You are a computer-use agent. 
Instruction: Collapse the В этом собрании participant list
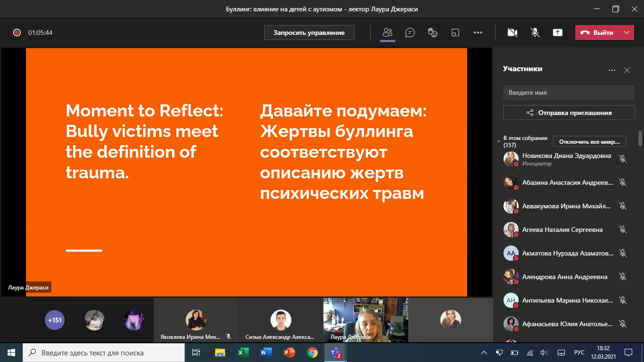pyautogui.click(x=499, y=141)
